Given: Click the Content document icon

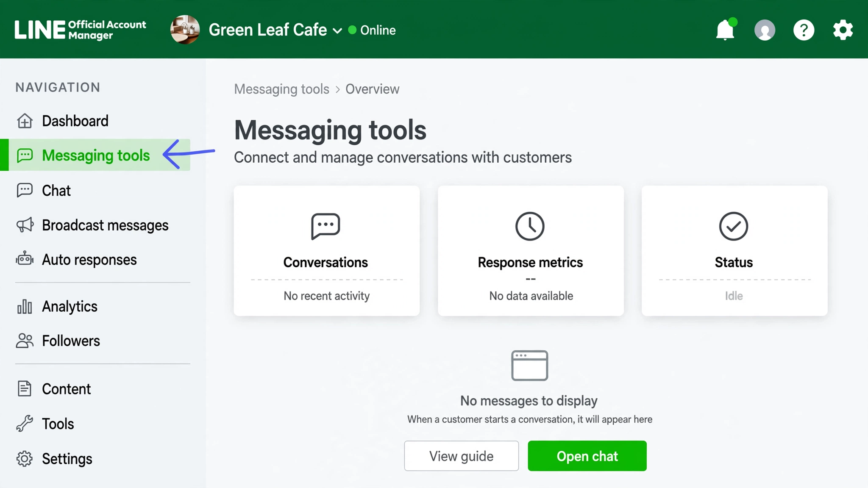Looking at the screenshot, I should 25,388.
